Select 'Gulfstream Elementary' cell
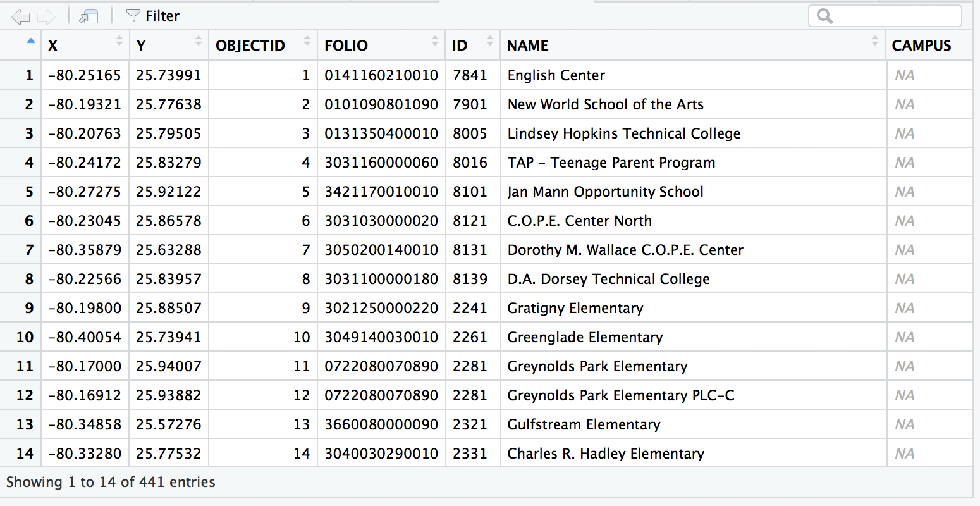 693,424
